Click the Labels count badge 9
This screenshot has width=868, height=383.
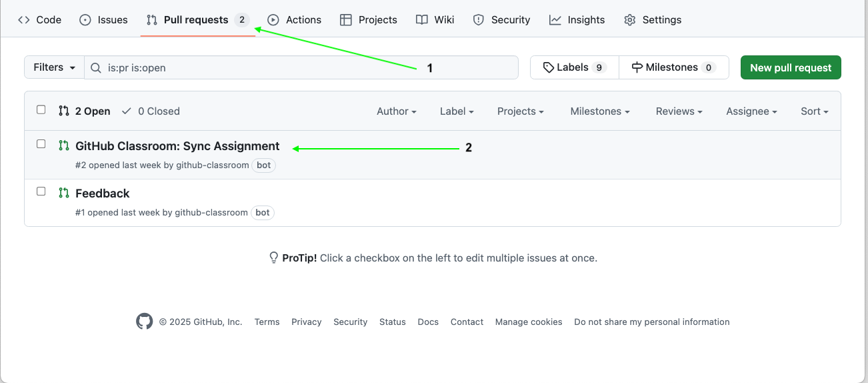tap(599, 67)
